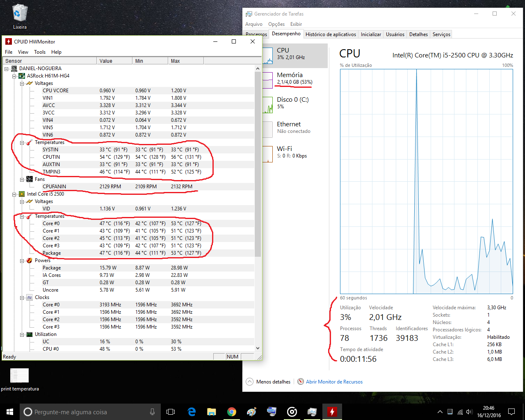Screen dimensions: 525x420
Task: Collapse the Clocks node
Action: pos(22,297)
